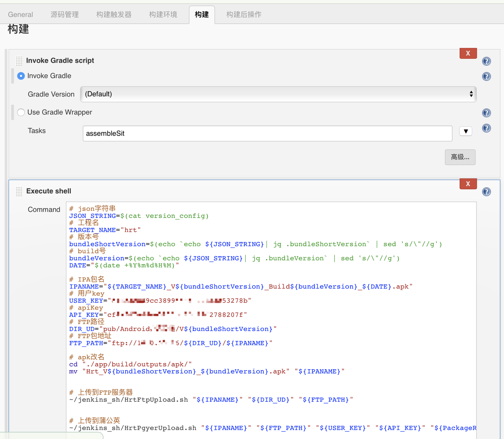The image size is (504, 439).
Task: Open help for Invoke Gradle script section
Action: point(486,61)
